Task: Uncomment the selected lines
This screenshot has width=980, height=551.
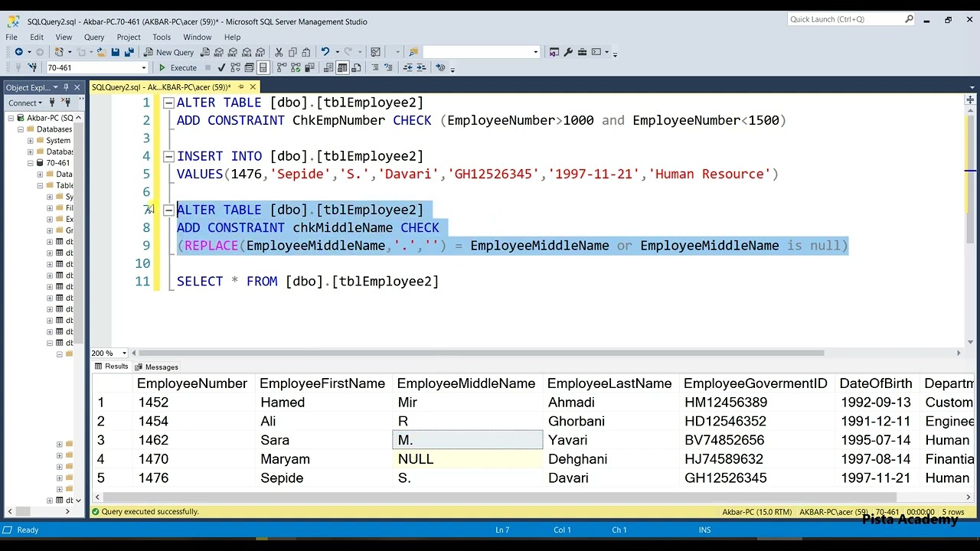Action: [388, 67]
